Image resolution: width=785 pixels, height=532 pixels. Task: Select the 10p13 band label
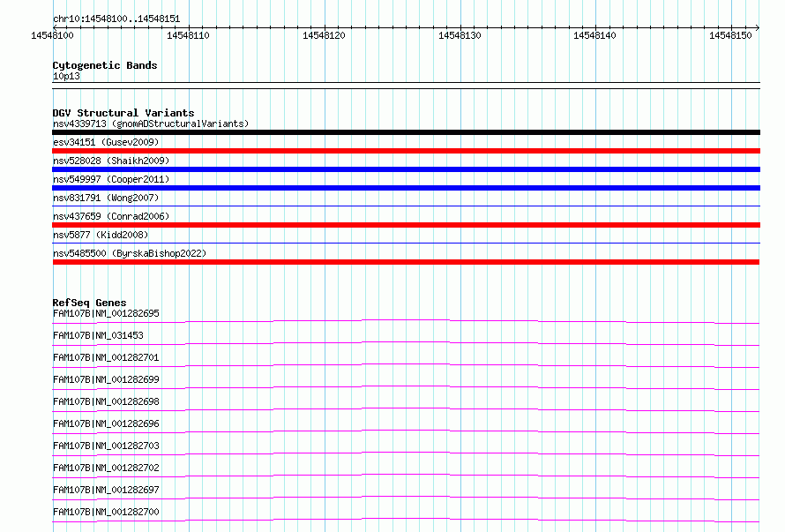coord(66,76)
